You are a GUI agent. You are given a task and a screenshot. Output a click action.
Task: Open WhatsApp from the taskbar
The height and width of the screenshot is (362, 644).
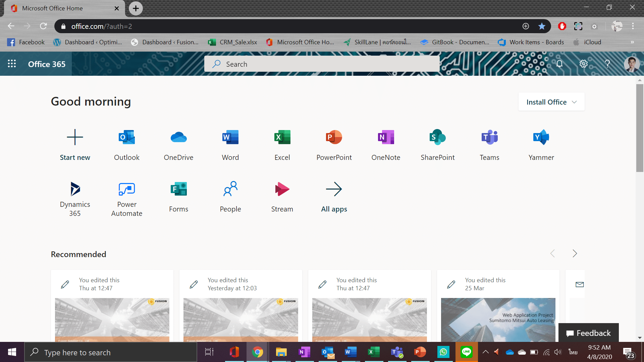[x=443, y=352]
